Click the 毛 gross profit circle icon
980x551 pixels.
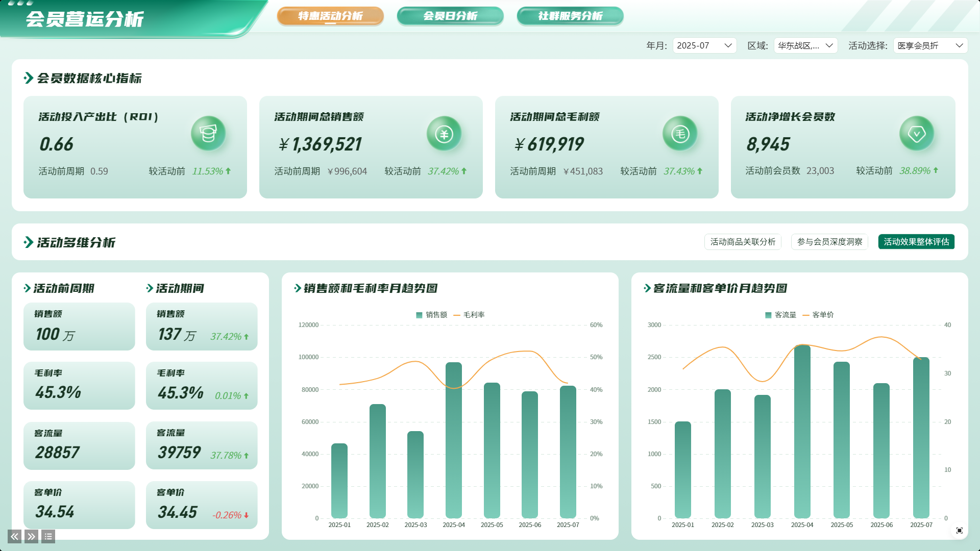pos(679,134)
